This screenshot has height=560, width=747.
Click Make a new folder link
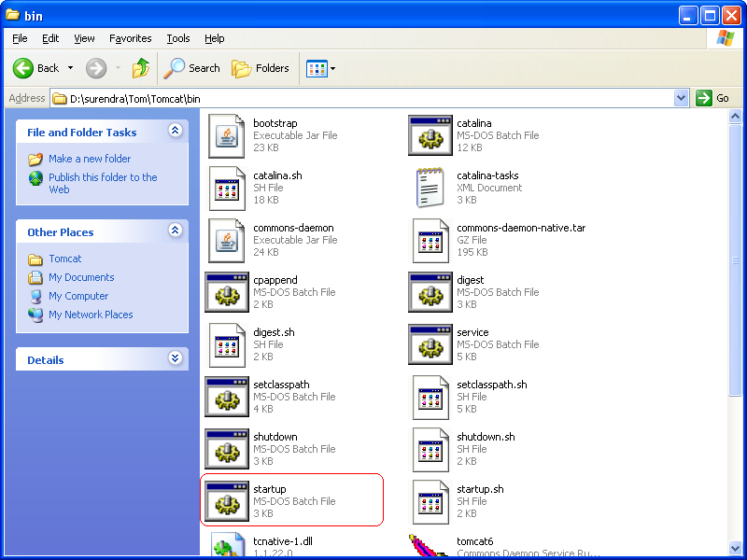pos(90,159)
